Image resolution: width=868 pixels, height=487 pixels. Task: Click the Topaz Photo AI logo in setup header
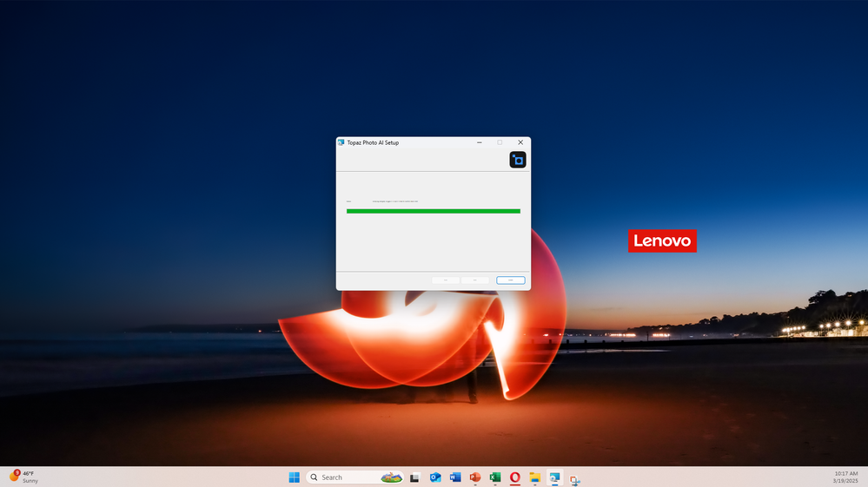coord(518,160)
